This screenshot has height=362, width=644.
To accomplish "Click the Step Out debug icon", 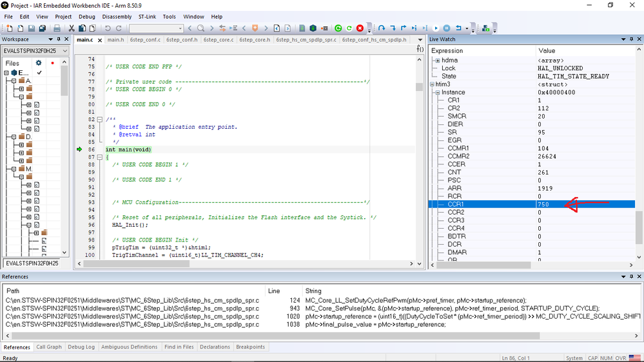I will (x=404, y=28).
